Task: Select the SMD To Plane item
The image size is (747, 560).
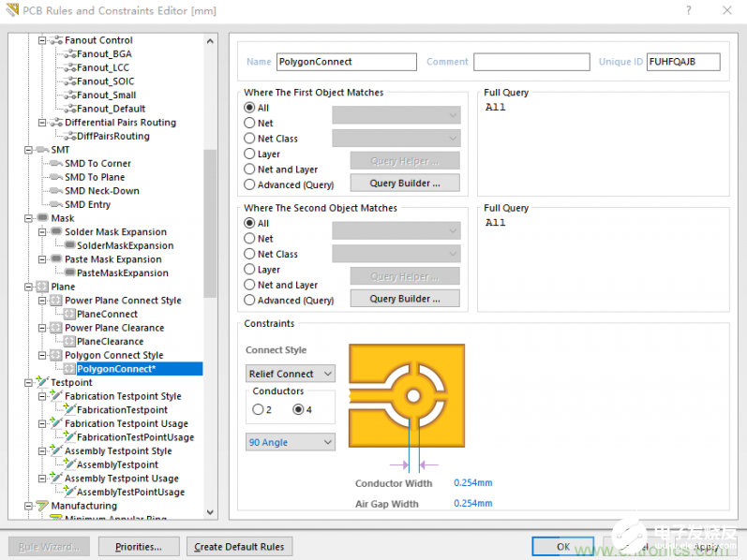Action: [x=95, y=177]
